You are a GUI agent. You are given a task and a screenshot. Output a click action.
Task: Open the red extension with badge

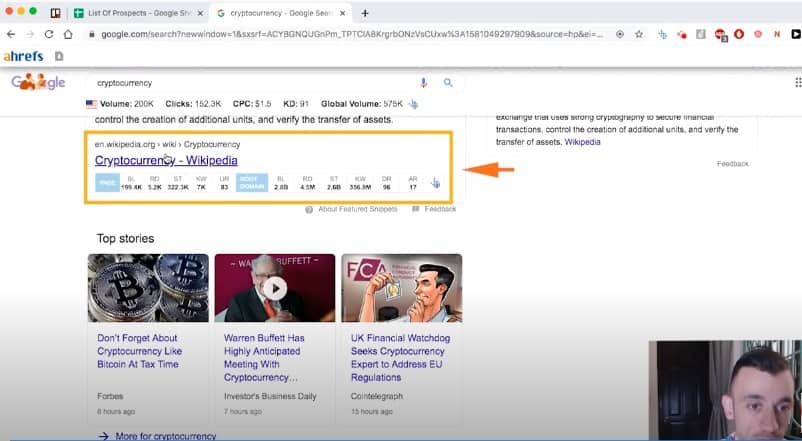coord(721,35)
